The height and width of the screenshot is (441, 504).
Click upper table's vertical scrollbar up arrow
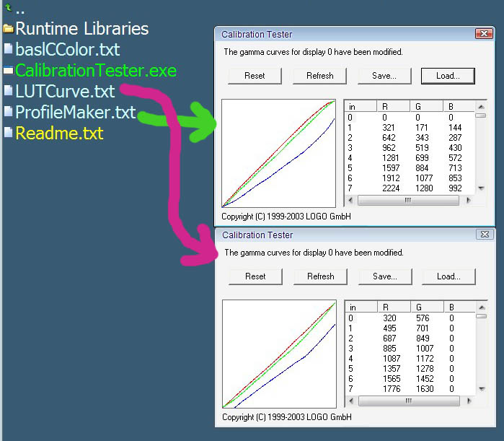click(x=481, y=107)
